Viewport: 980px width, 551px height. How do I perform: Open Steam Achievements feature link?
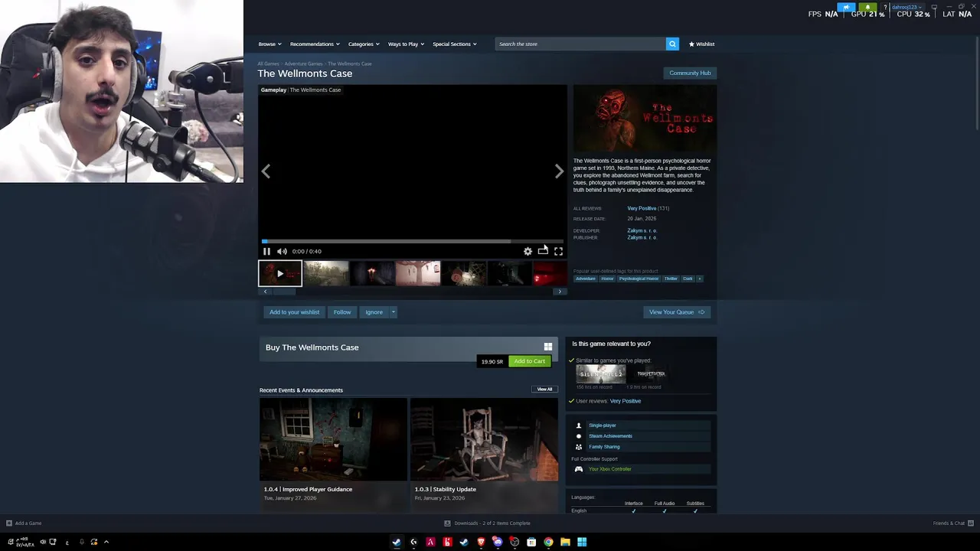click(610, 436)
